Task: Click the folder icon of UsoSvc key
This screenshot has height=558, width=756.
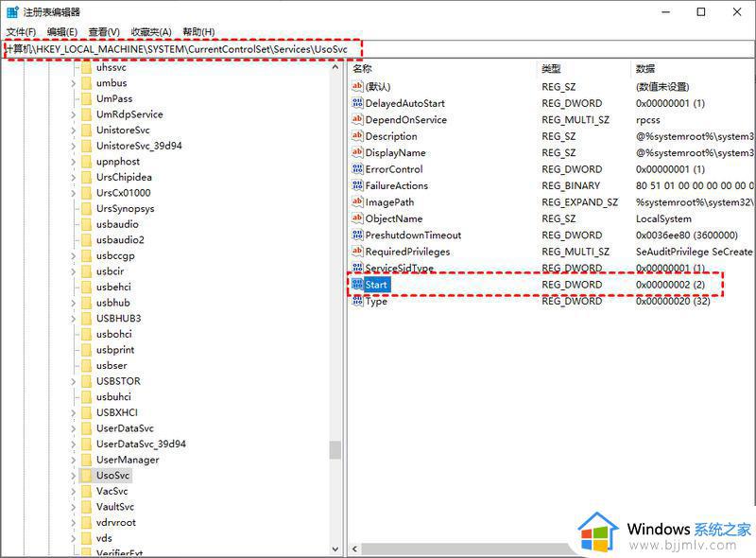Action: coord(86,476)
